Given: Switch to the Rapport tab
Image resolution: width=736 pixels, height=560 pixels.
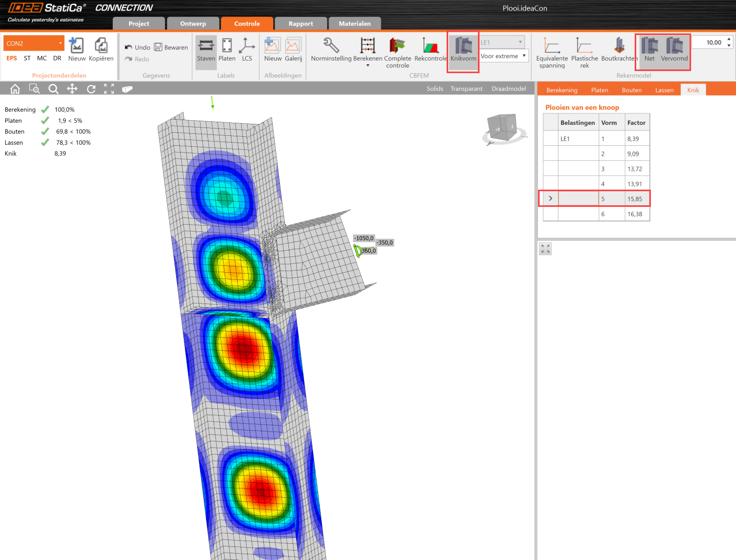Looking at the screenshot, I should point(301,24).
